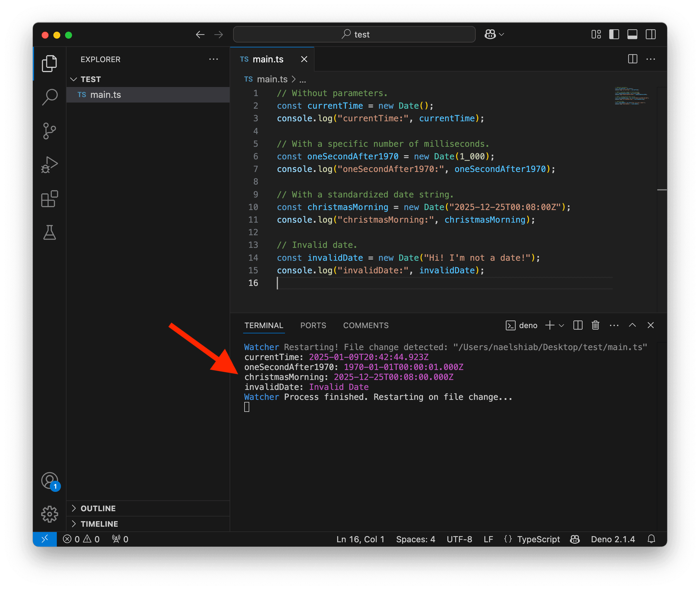Click the Kill Terminal trash icon
The height and width of the screenshot is (590, 700).
[x=595, y=325]
